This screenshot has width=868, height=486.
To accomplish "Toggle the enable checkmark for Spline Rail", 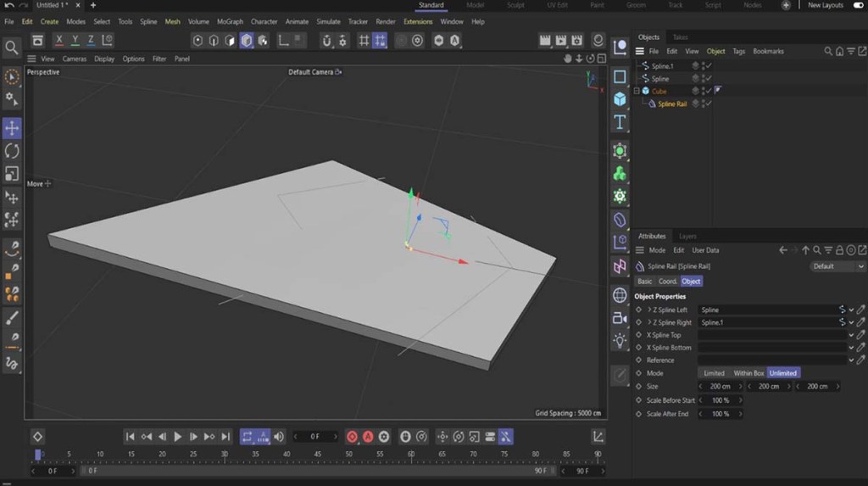I will pos(708,103).
